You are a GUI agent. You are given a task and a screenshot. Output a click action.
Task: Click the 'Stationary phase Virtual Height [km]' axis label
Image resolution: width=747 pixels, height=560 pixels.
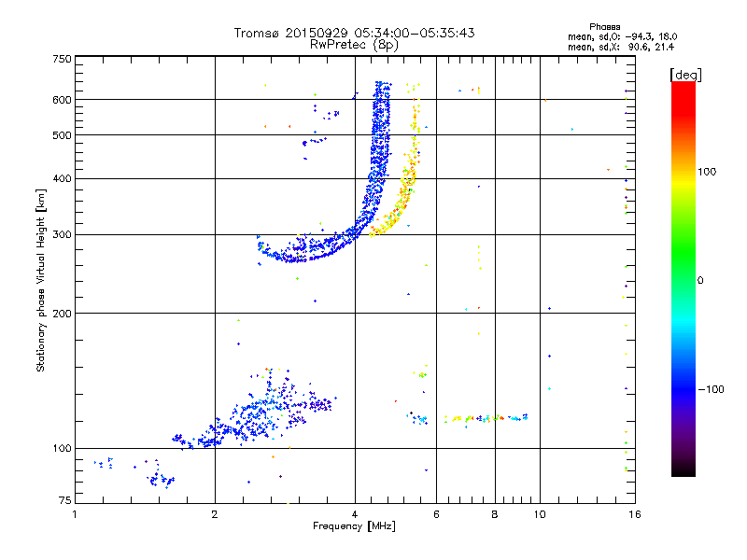(x=40, y=280)
